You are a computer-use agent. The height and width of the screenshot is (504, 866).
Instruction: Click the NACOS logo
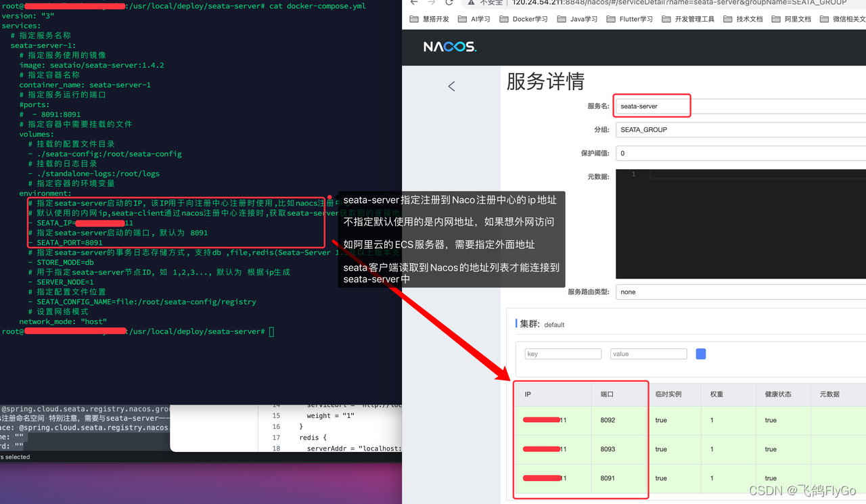(450, 47)
